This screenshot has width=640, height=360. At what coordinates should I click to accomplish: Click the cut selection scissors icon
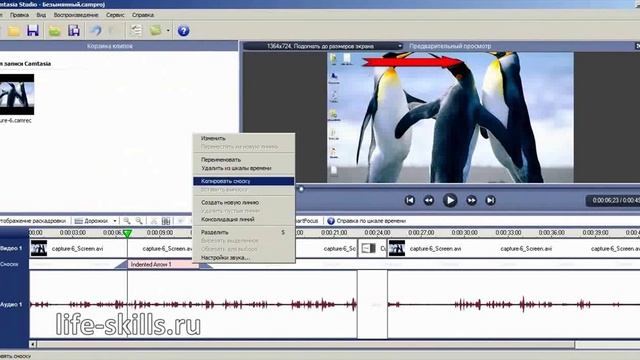154,221
